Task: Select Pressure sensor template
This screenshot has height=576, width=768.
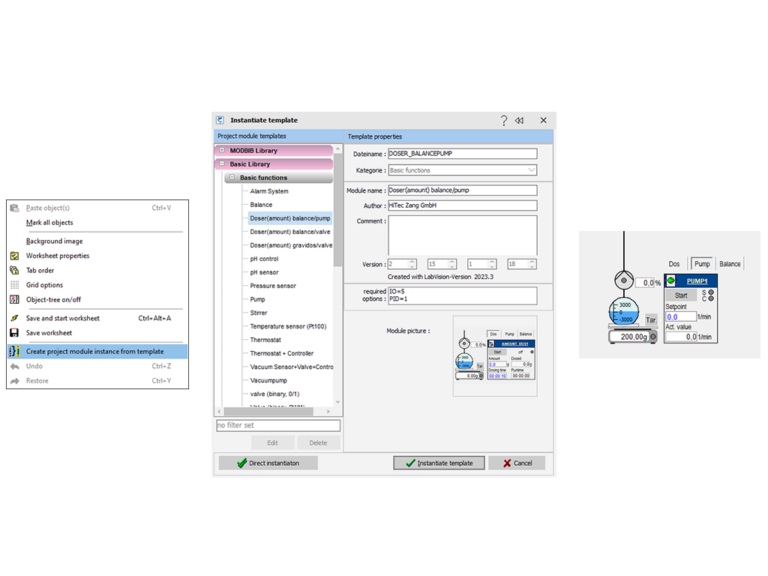Action: click(273, 286)
